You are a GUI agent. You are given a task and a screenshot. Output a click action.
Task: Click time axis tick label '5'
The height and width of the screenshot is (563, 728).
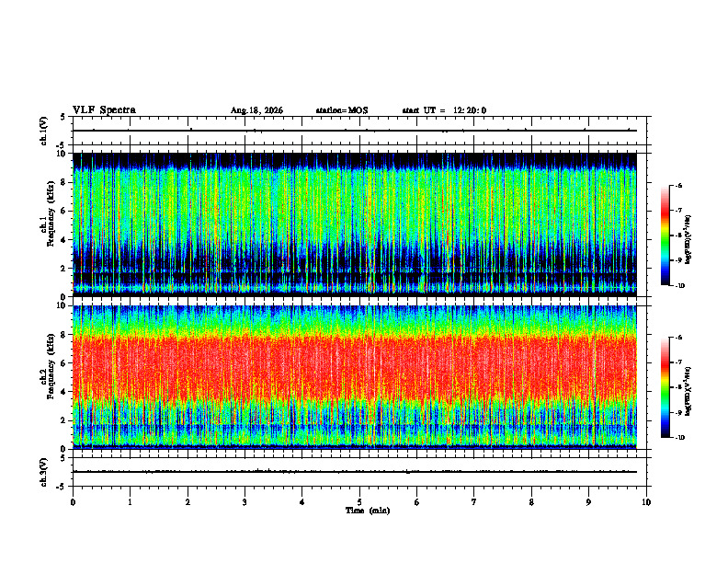[359, 502]
